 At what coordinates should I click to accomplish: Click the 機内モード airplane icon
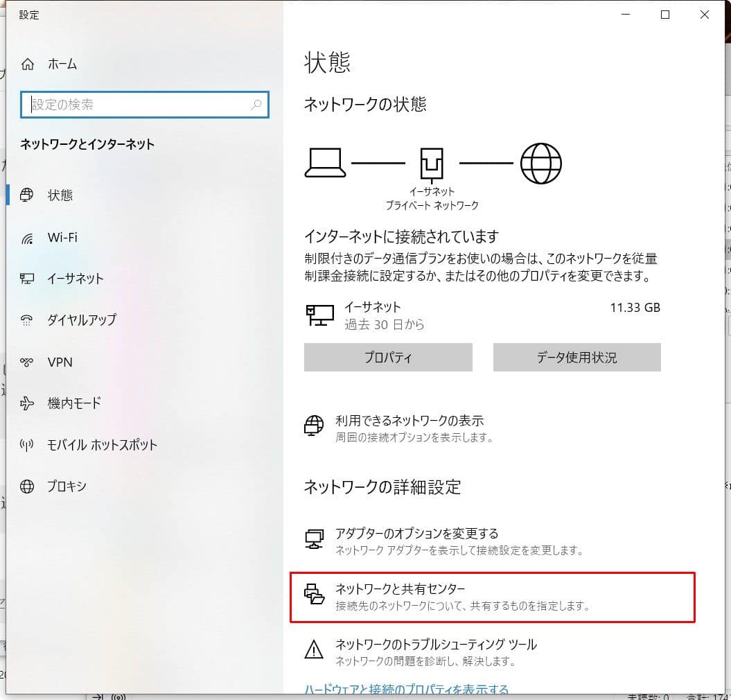click(x=28, y=403)
